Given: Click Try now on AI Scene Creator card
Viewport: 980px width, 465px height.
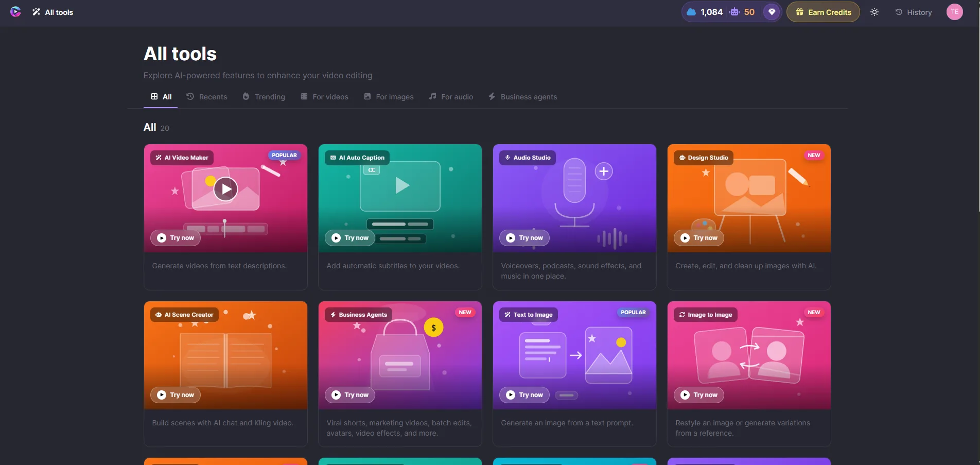Looking at the screenshot, I should [176, 395].
